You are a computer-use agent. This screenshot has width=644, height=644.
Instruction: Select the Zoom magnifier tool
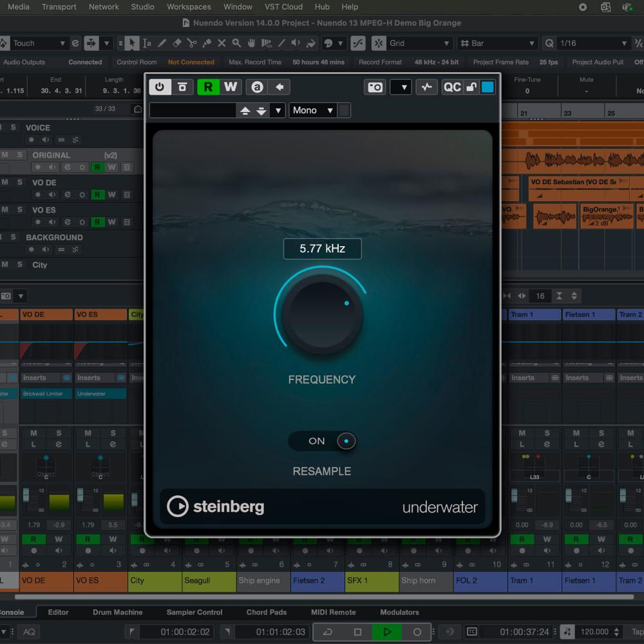236,43
